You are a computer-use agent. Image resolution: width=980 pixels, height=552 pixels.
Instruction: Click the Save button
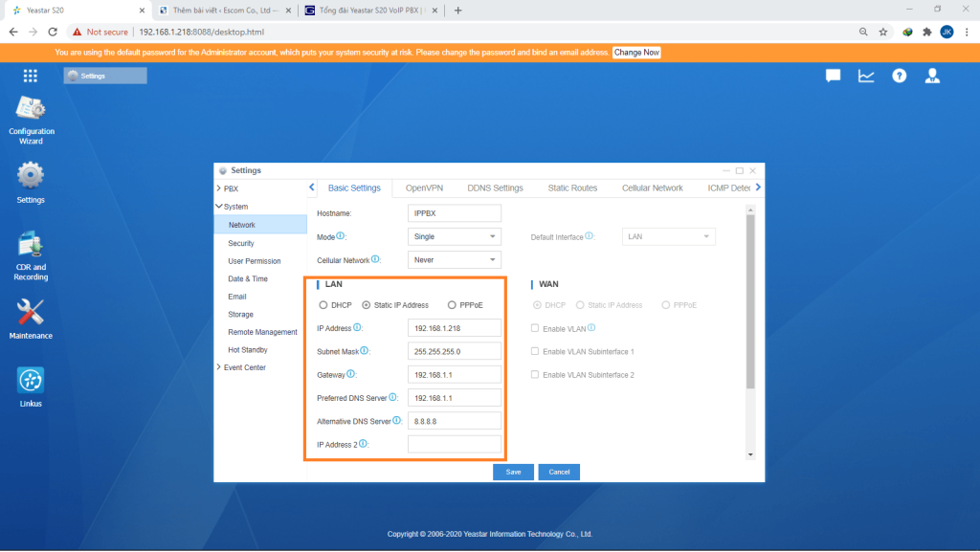[x=513, y=472]
